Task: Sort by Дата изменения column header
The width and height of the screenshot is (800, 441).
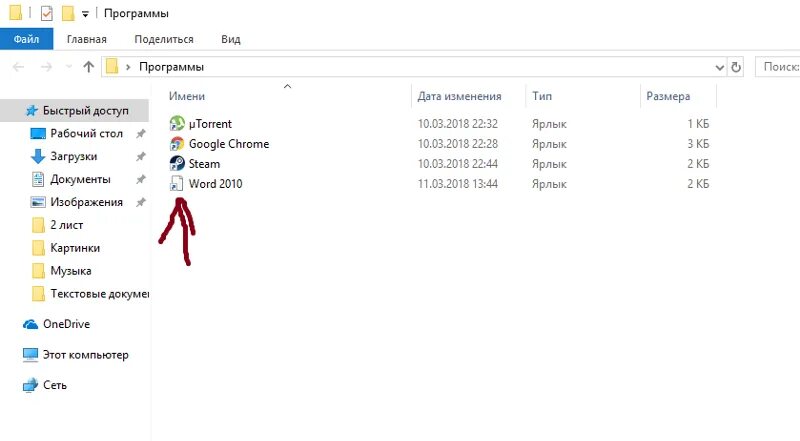Action: 459,96
